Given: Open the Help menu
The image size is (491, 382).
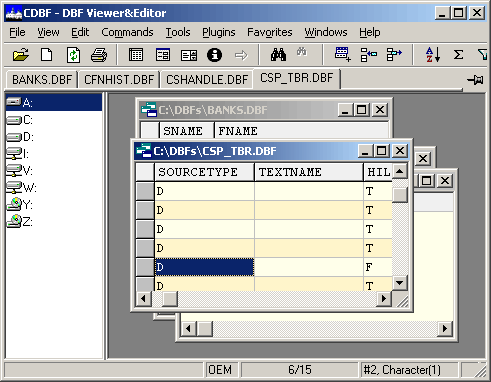Looking at the screenshot, I should pyautogui.click(x=369, y=32).
